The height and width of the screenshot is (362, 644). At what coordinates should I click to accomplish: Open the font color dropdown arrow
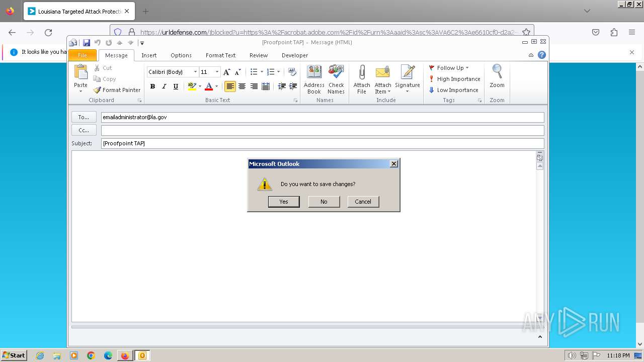point(217,86)
